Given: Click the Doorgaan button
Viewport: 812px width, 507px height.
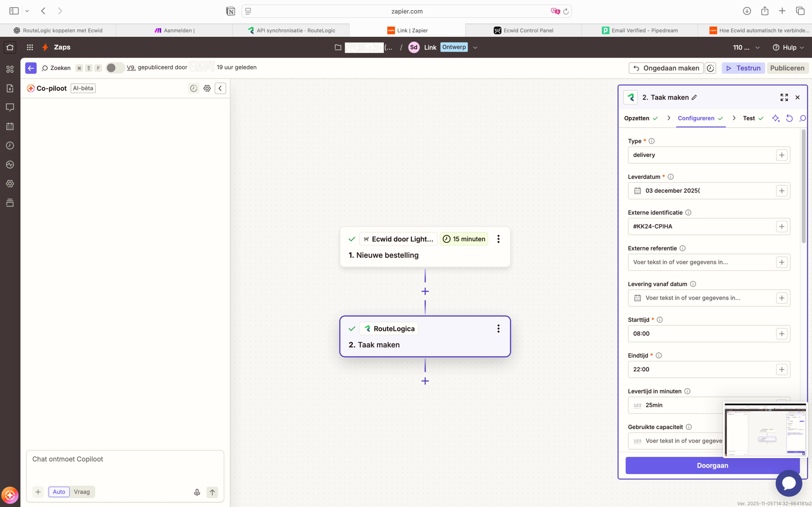Looking at the screenshot, I should coord(712,466).
